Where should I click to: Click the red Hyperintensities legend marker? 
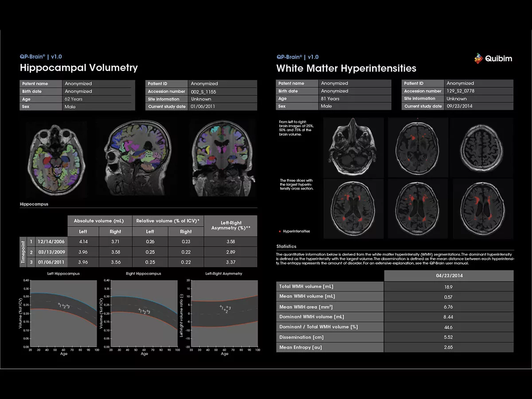coord(279,231)
